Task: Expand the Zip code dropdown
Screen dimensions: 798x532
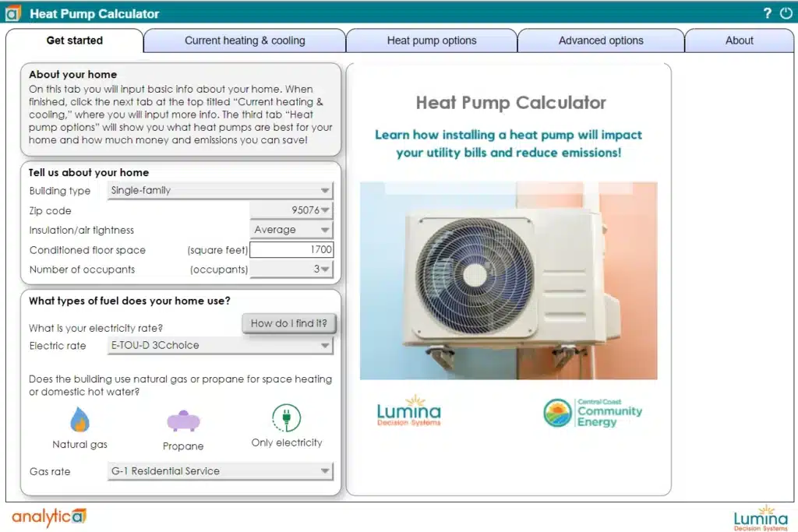Action: click(291, 210)
